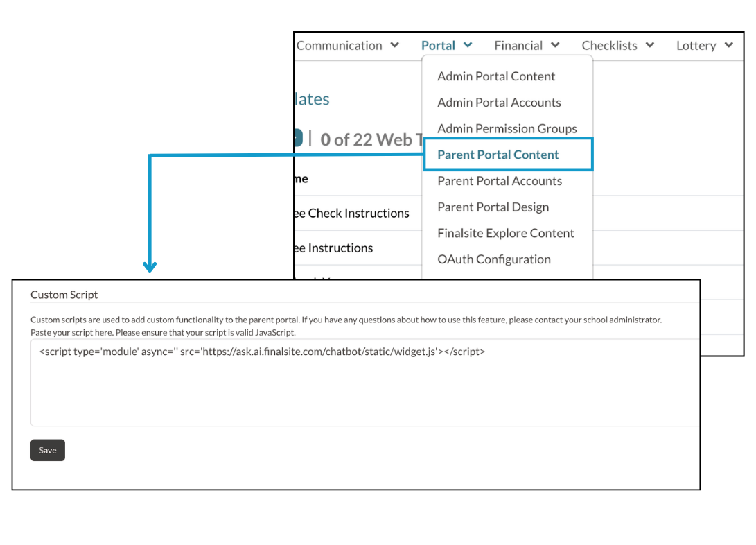Viewport: 756px width, 545px height.
Task: Open the Checklists menu
Action: click(609, 45)
